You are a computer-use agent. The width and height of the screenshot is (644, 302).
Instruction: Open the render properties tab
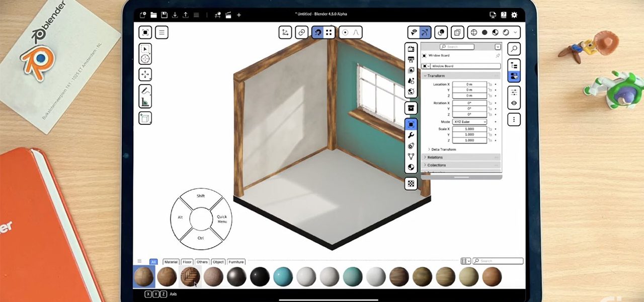pos(411,49)
